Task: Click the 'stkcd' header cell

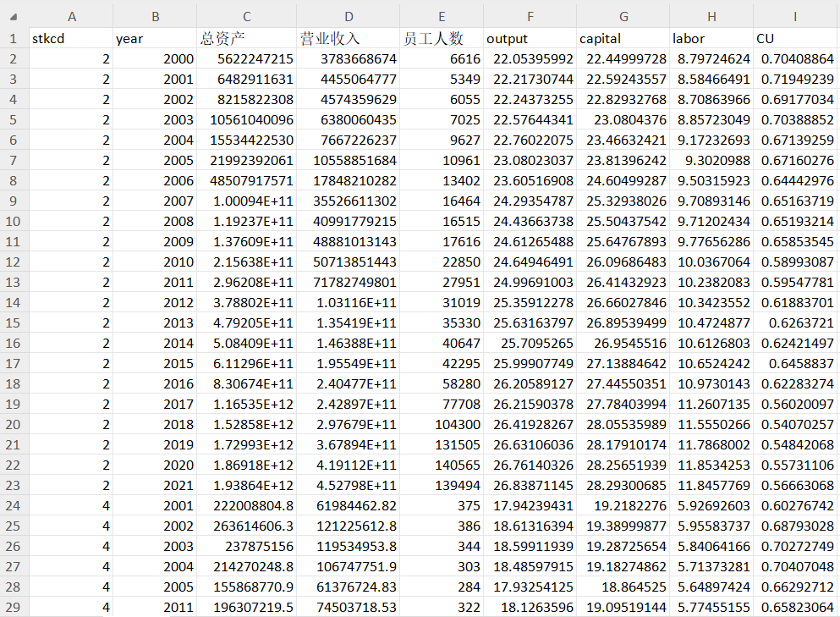Action: pos(71,39)
